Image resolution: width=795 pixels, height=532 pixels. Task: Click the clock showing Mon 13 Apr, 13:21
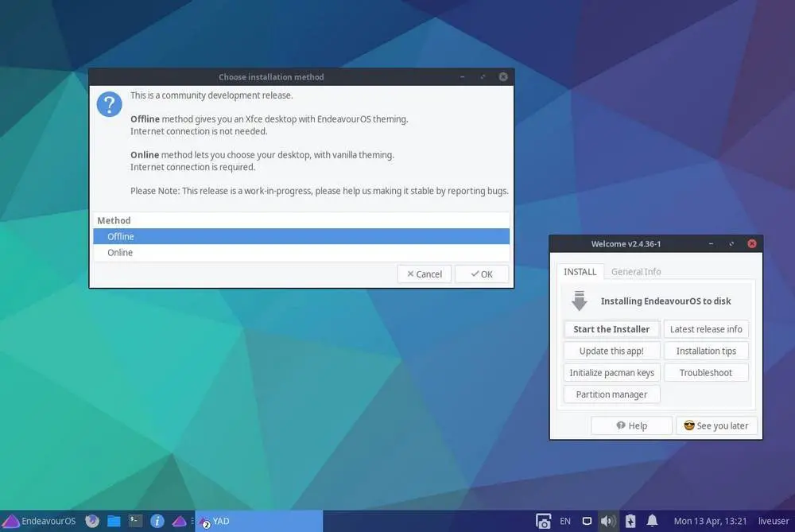(710, 521)
